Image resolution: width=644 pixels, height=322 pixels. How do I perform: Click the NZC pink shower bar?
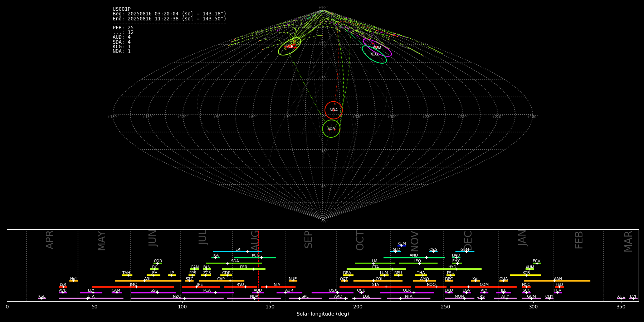tap(177, 298)
